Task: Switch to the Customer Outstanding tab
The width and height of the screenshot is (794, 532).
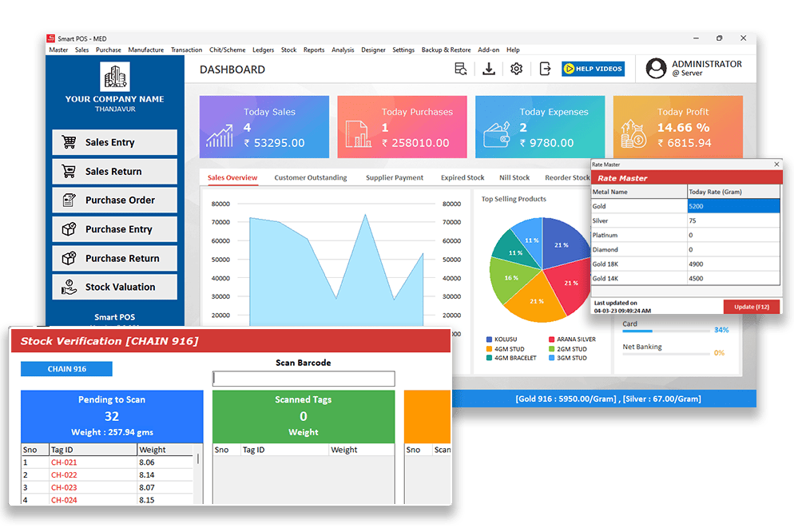Action: pos(311,177)
